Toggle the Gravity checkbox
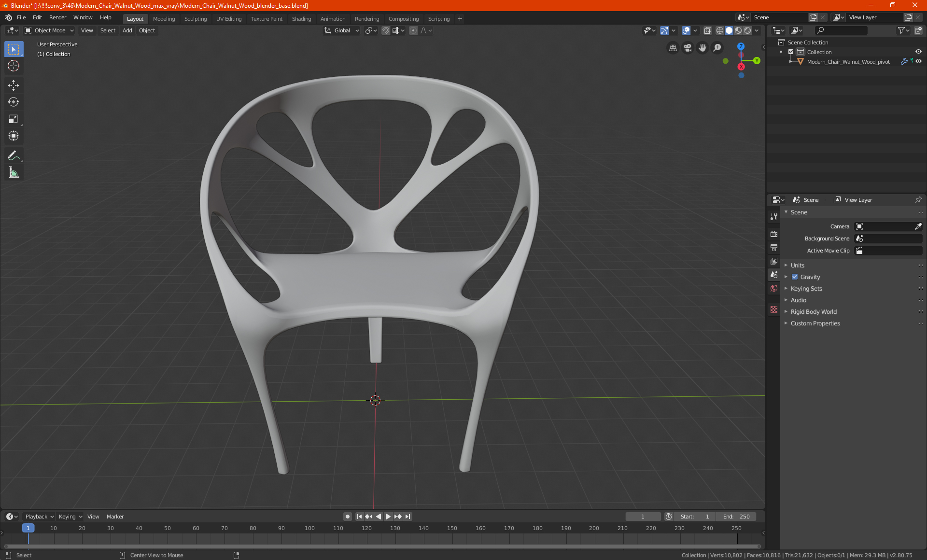 click(x=795, y=277)
